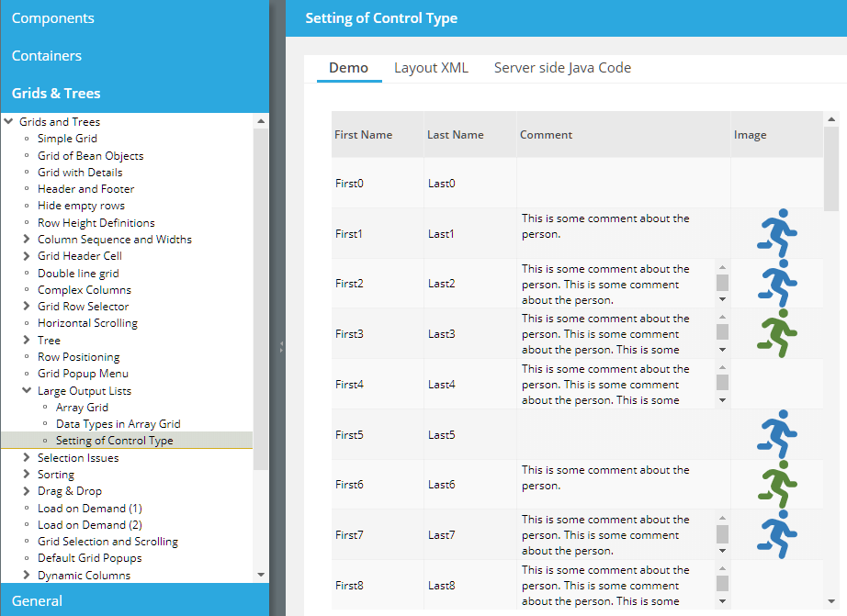Click the splitter handle between panels

(x=281, y=347)
